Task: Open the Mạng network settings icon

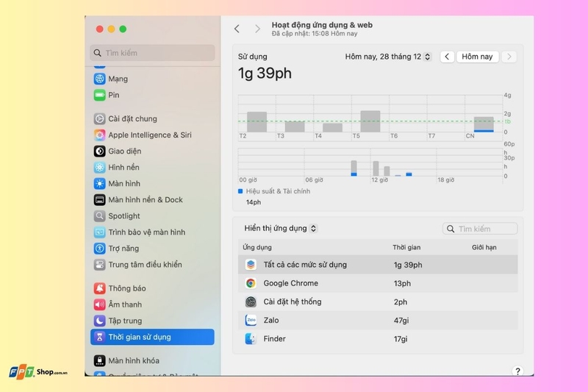Action: [x=99, y=79]
